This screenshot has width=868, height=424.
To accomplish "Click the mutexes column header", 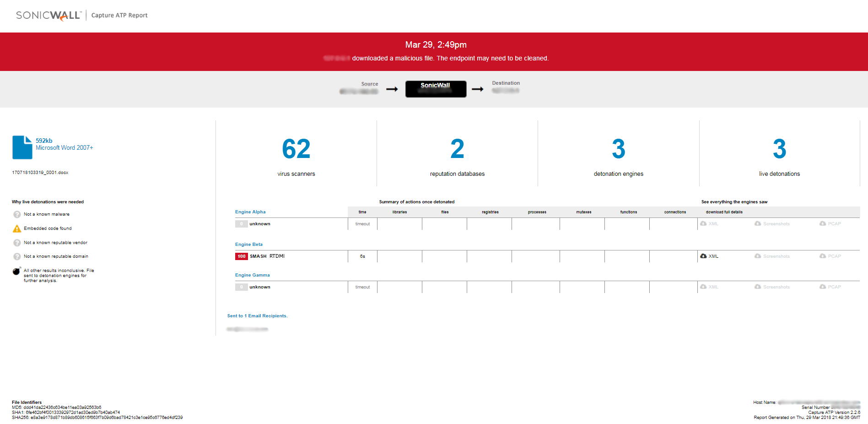I will [584, 212].
